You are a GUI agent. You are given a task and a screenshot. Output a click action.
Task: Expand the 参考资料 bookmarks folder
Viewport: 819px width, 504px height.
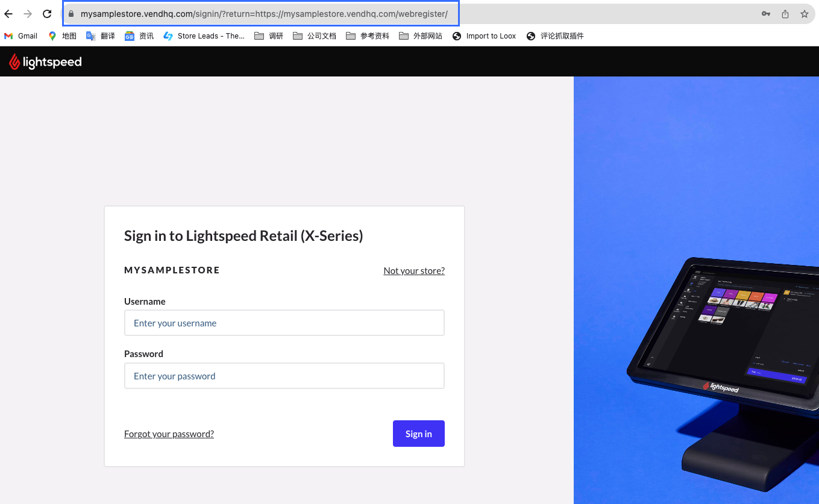click(x=368, y=36)
